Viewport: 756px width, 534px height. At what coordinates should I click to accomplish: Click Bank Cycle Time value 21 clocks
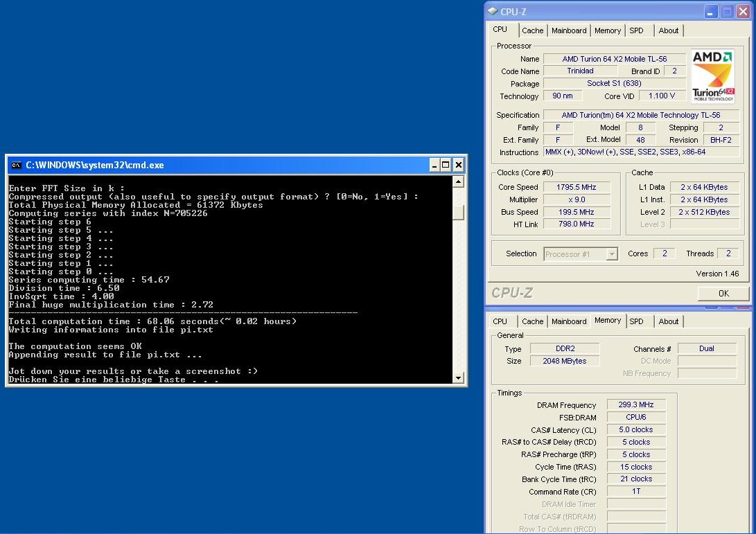point(636,479)
